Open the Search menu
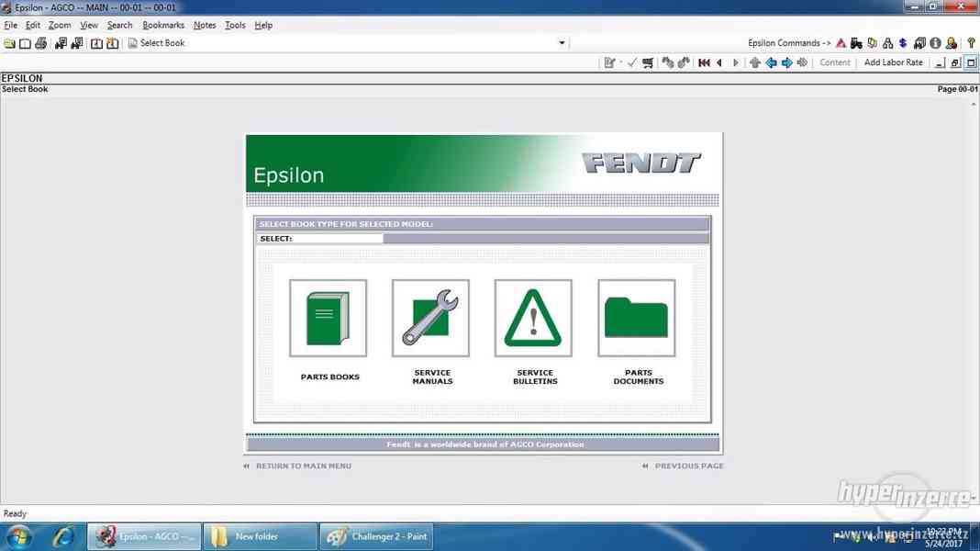 119,25
